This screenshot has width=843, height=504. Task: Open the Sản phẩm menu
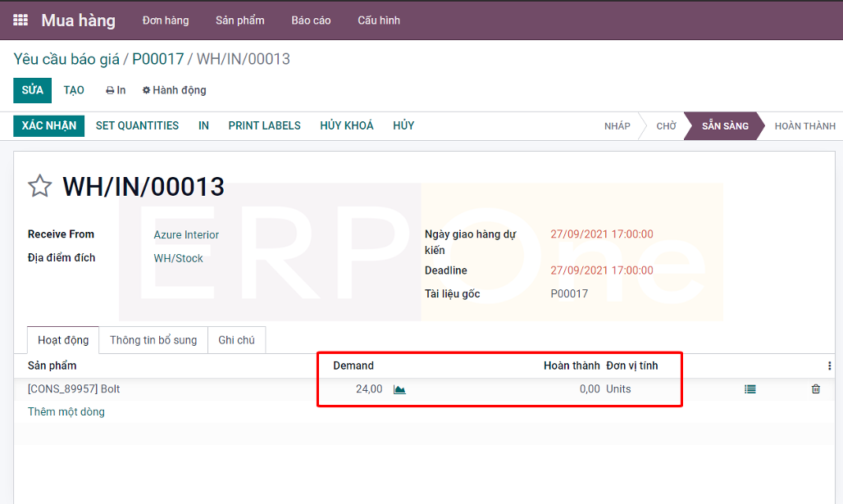(239, 20)
